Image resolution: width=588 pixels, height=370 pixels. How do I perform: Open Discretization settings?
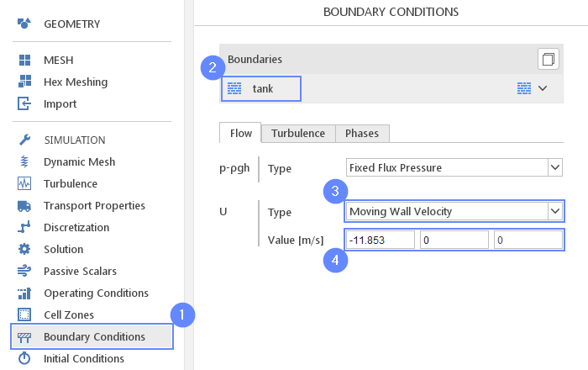click(76, 227)
